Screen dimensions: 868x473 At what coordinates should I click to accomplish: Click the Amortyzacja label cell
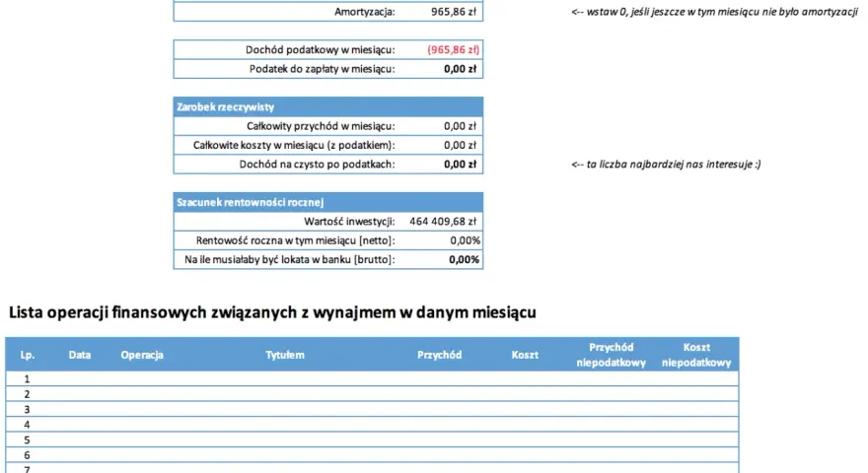pos(364,12)
